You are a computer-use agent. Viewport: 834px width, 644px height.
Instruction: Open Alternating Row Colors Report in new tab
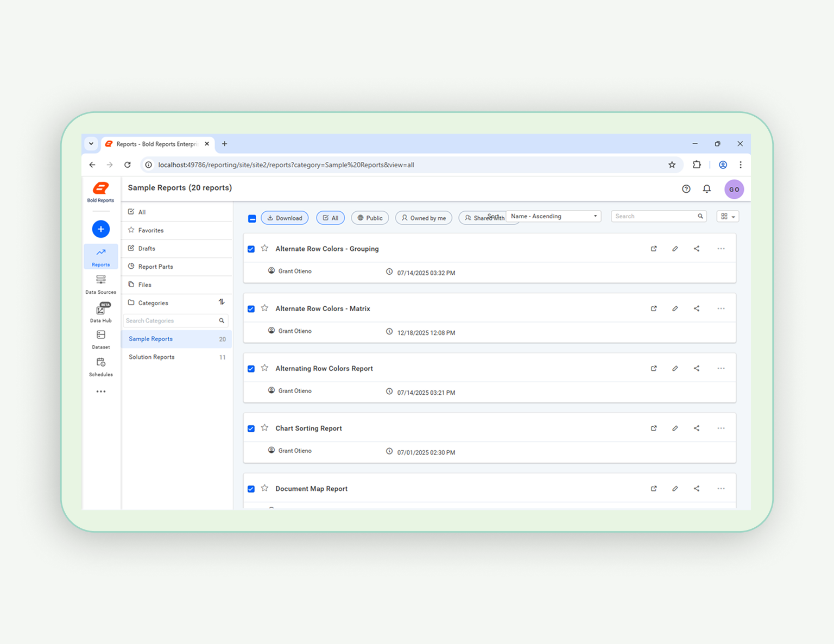coord(654,368)
